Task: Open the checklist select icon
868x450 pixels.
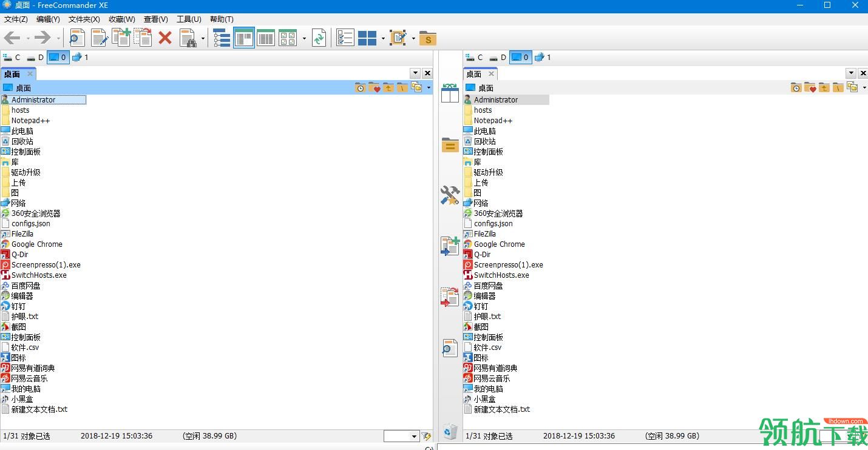Action: click(345, 38)
